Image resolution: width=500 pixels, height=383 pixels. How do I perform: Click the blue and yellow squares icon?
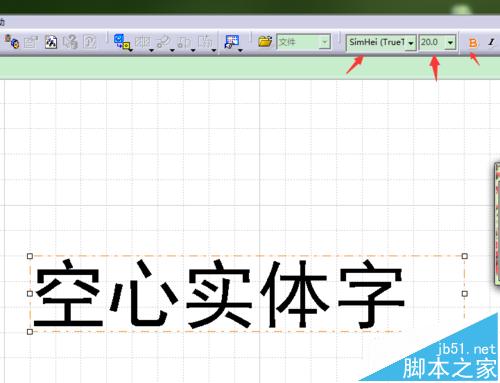click(121, 41)
